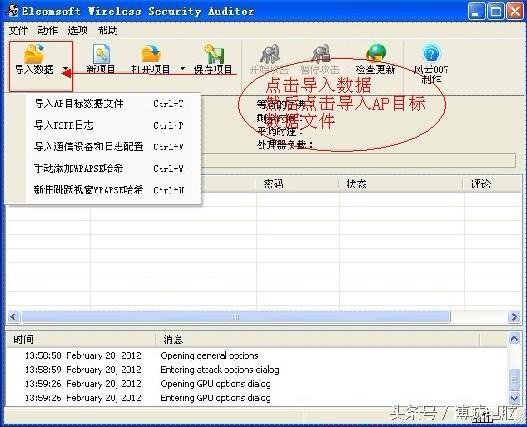Open the 导入数据 dropdown arrow
527x427 pixels.
[66, 69]
